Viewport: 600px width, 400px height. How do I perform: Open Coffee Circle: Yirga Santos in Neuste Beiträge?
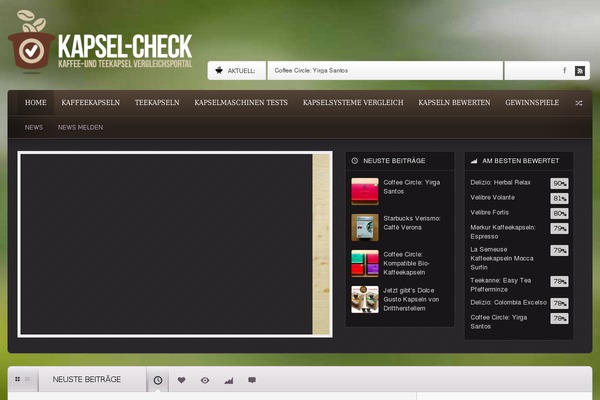(412, 187)
